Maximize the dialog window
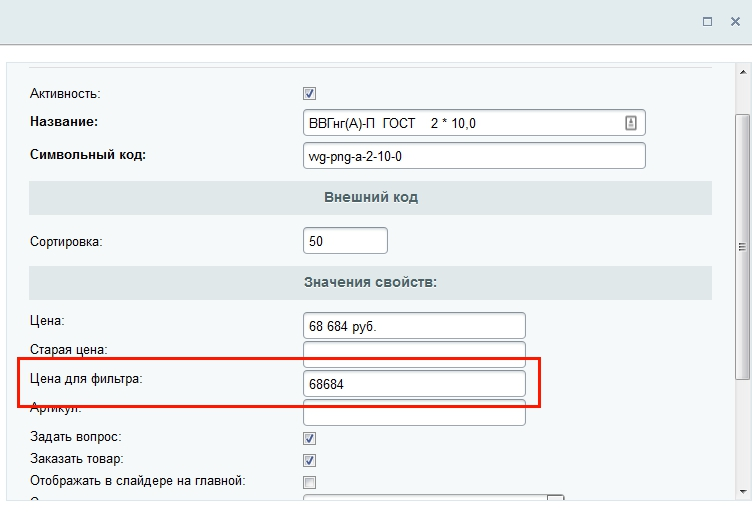Screen dimensions: 752x519 707,21
